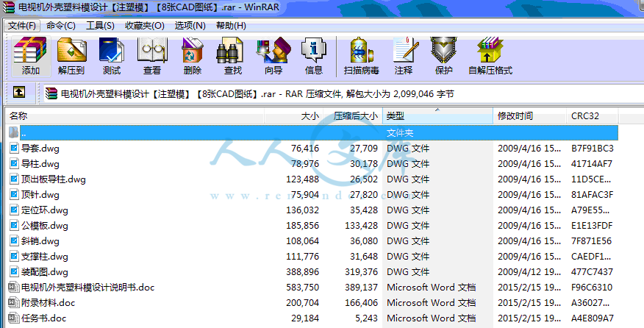Show archive 信息 (Info)
The width and height of the screenshot is (644, 328).
313,57
